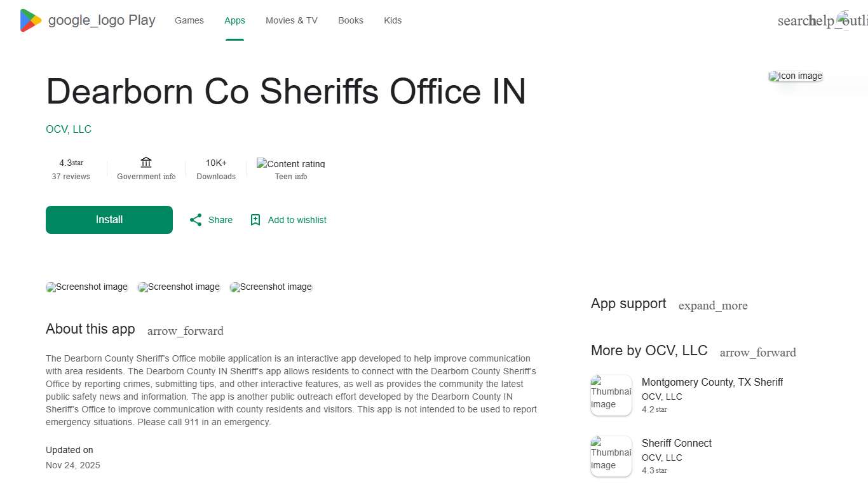Click the Add to wishlist bookmark icon
The width and height of the screenshot is (868, 488).
click(x=255, y=219)
